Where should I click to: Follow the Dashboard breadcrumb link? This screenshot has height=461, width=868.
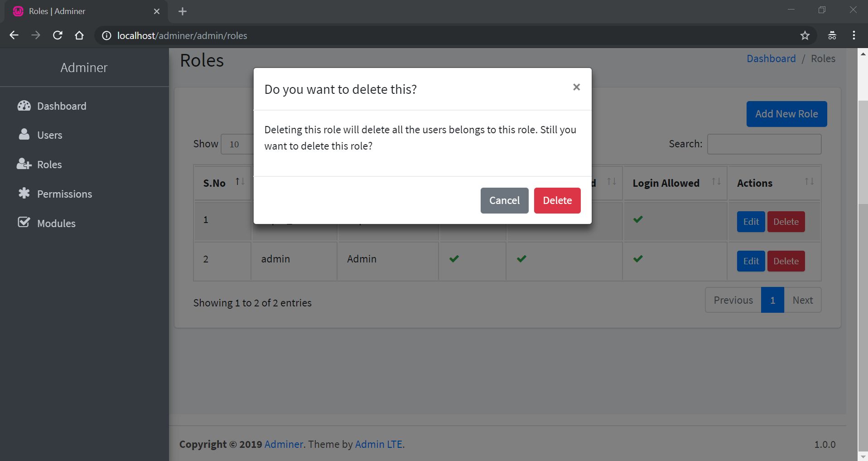pyautogui.click(x=771, y=58)
